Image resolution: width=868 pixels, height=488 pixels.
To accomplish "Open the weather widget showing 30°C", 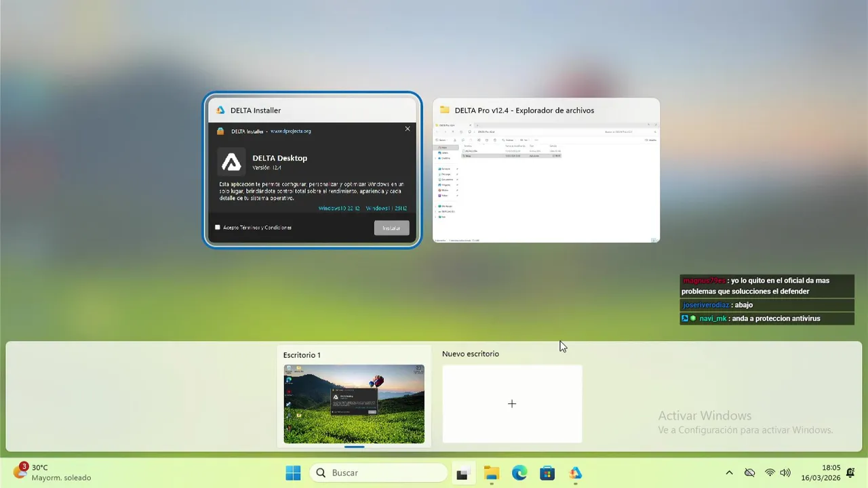I will [52, 472].
